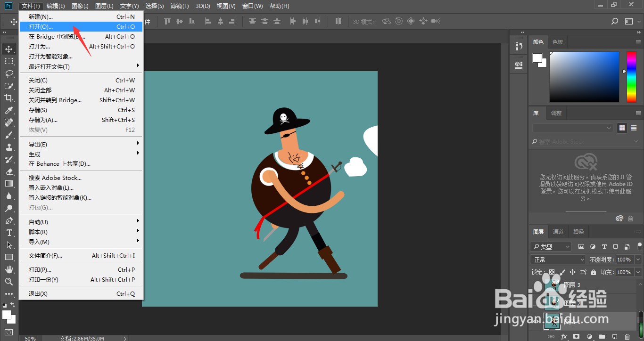Toggle lock transparent pixels
The height and width of the screenshot is (341, 644).
pyautogui.click(x=552, y=272)
